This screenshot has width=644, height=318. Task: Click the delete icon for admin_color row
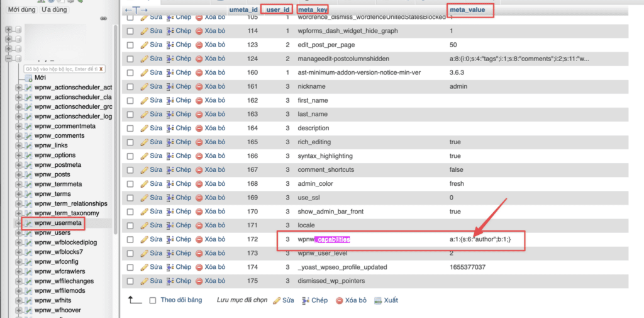click(x=199, y=184)
